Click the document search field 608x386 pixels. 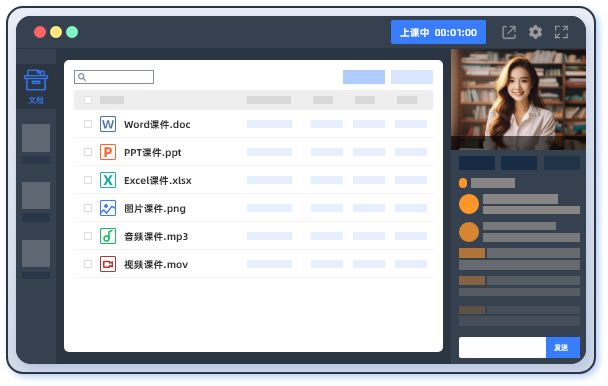tap(114, 77)
